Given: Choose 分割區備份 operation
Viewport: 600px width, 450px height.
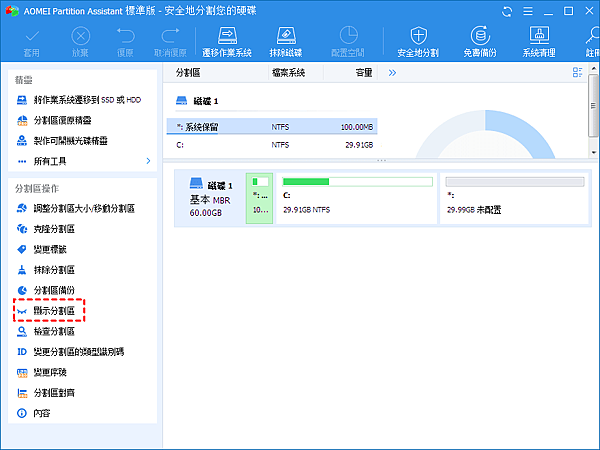Looking at the screenshot, I should [46, 290].
